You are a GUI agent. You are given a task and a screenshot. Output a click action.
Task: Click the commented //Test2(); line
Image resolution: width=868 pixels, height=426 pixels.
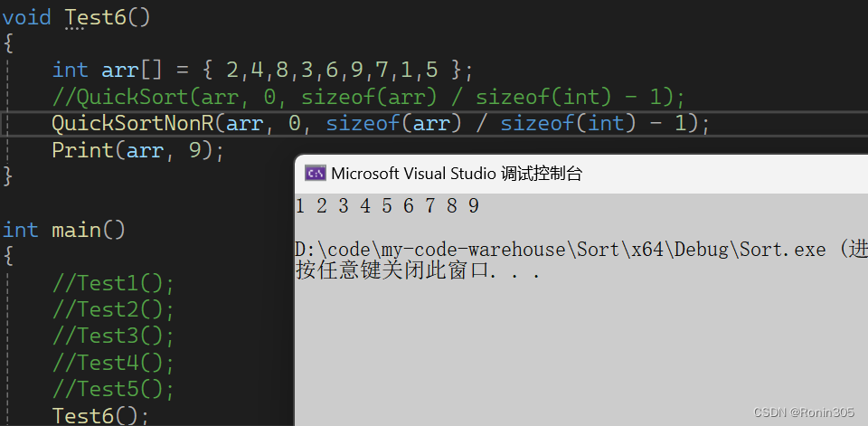click(113, 309)
